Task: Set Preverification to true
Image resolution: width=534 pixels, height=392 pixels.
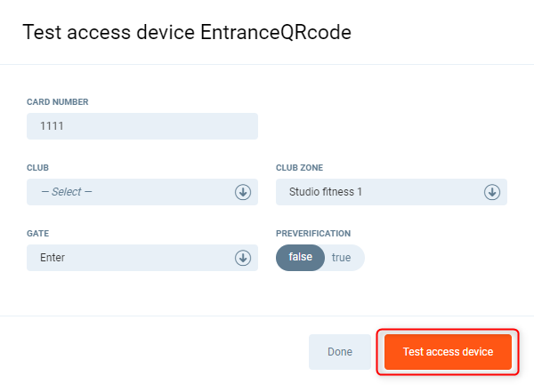Action: click(342, 258)
